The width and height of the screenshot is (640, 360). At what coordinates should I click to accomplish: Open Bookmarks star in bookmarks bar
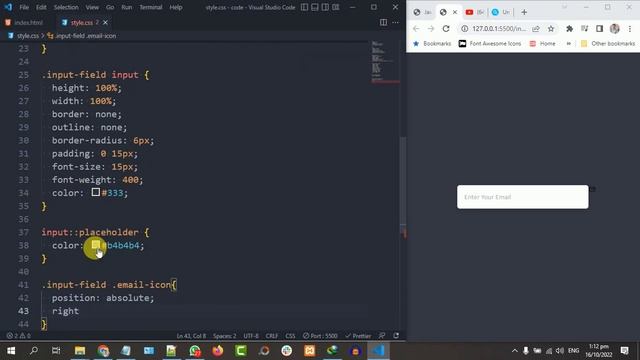click(x=432, y=44)
